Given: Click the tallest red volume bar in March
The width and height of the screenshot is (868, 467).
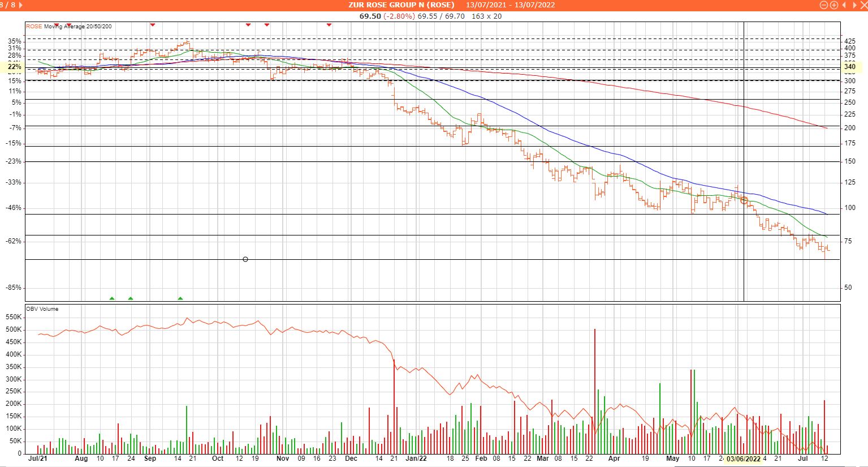Looking at the screenshot, I should 595,391.
